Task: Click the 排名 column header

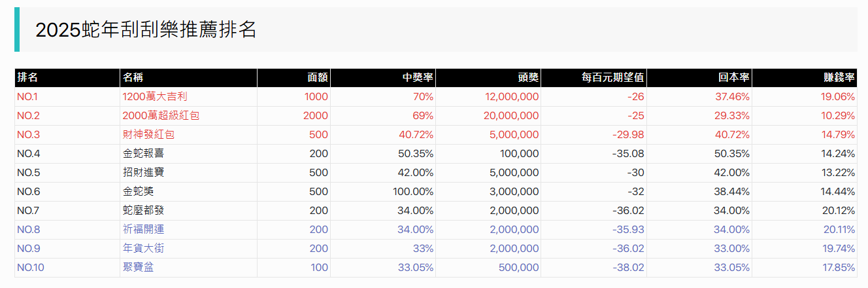Action: (x=67, y=78)
